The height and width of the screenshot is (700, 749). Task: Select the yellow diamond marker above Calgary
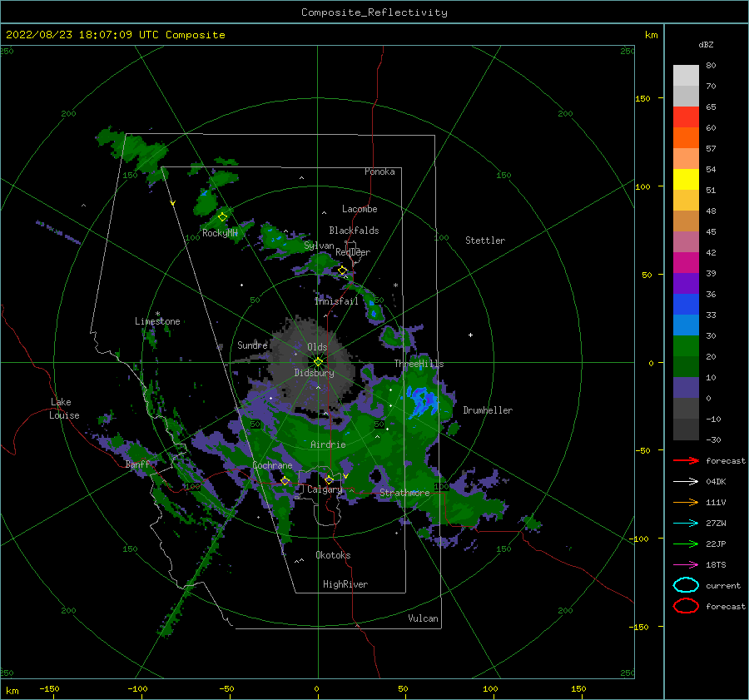[329, 479]
